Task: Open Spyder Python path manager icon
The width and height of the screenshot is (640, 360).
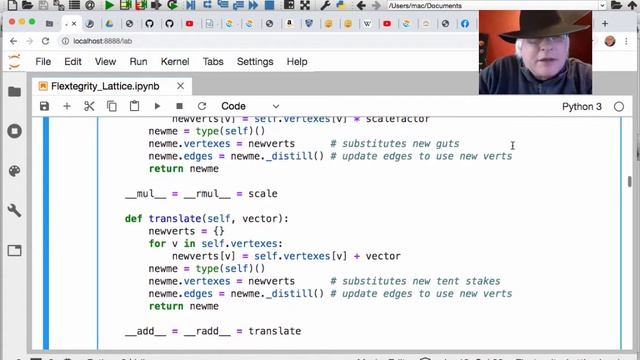Action: pos(341,5)
